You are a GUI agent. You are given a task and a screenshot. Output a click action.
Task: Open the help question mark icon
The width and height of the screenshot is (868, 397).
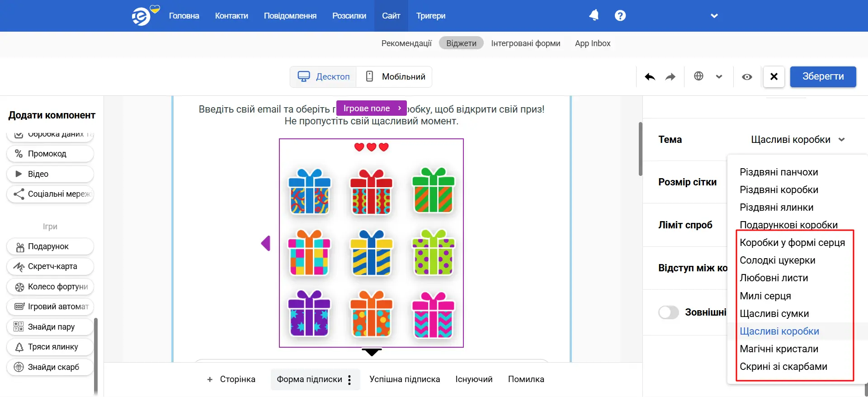coord(620,16)
